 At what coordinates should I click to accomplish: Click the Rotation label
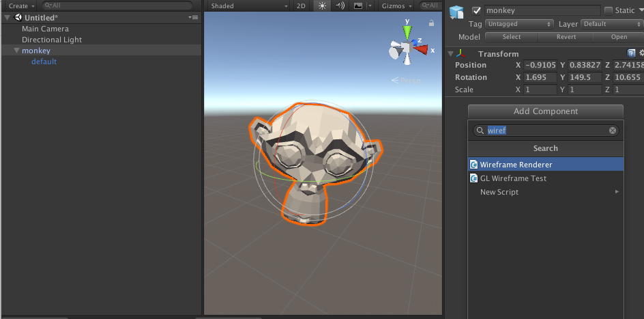point(471,77)
